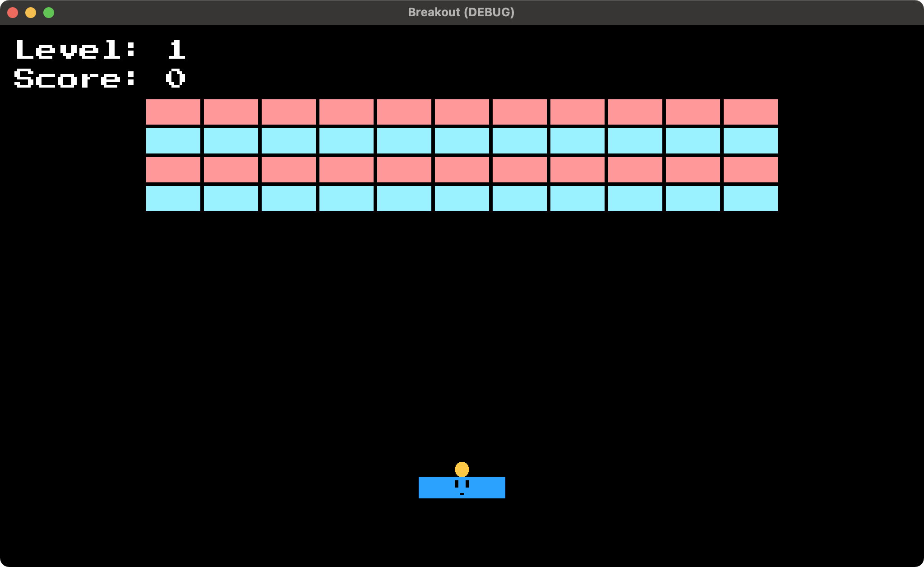
Task: Click the sixth cyan brick in bottom row
Action: [462, 199]
